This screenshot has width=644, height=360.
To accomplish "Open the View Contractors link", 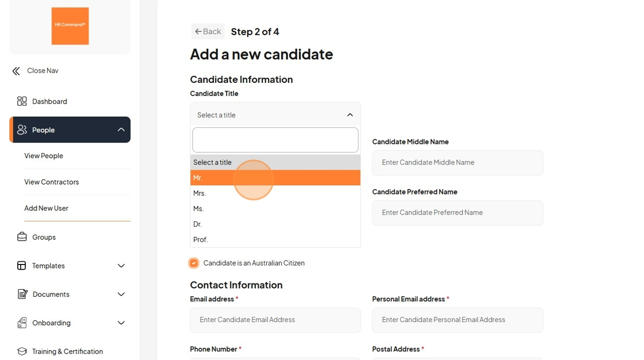I will point(51,182).
